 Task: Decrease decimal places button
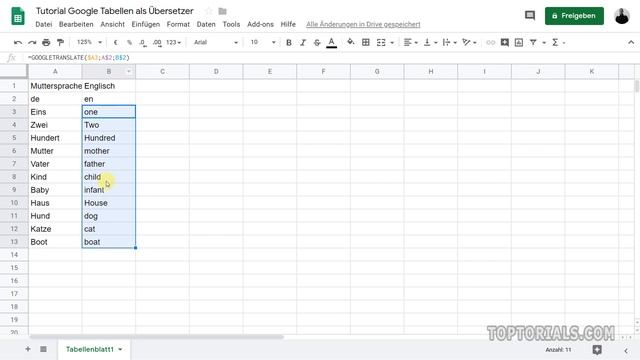(x=142, y=42)
